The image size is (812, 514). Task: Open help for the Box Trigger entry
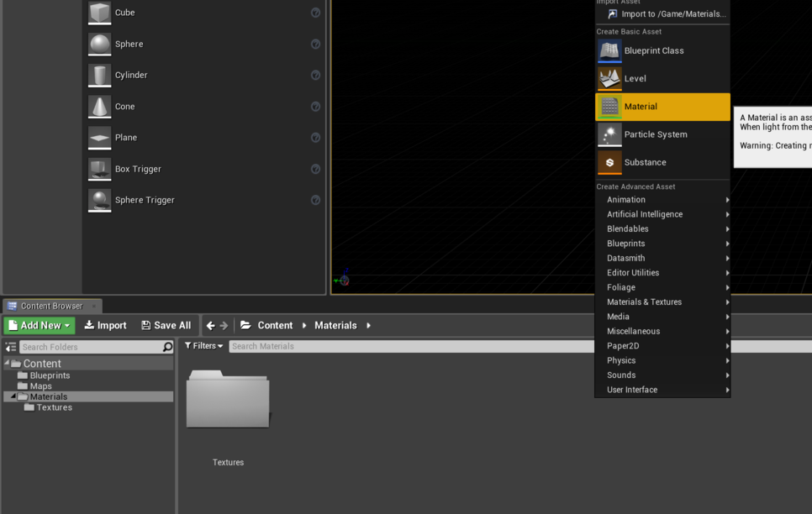[315, 170]
